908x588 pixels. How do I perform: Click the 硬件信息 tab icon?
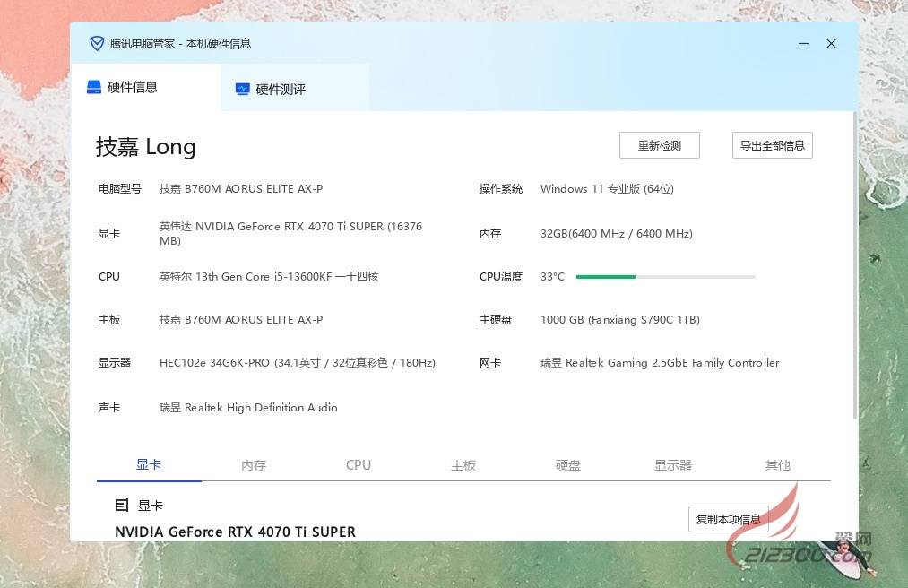(x=94, y=87)
